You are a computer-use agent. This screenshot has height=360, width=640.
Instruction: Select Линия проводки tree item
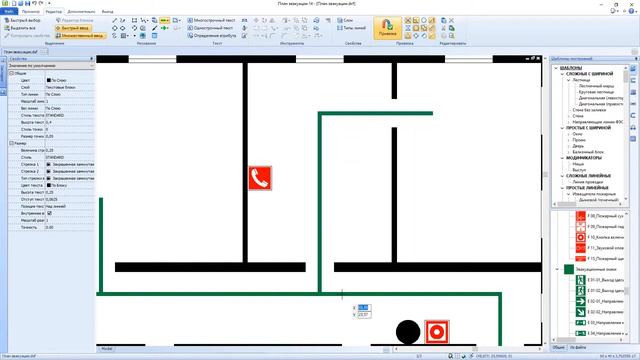(587, 182)
